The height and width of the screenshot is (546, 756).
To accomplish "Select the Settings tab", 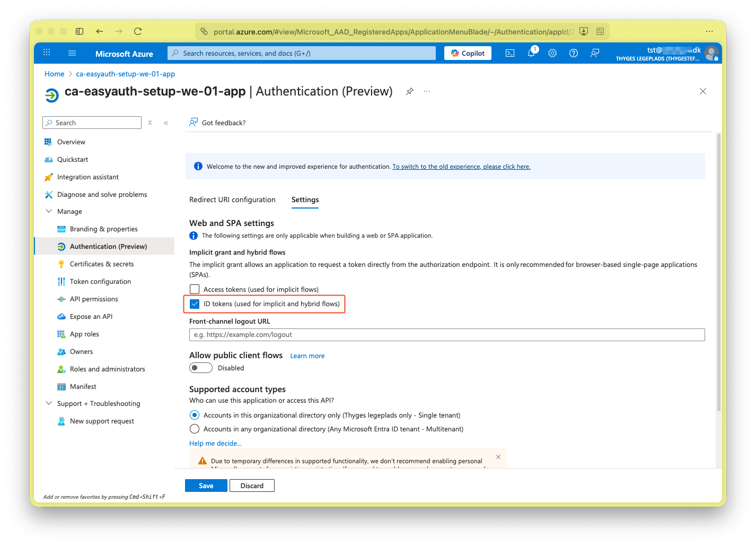I will [x=305, y=200].
